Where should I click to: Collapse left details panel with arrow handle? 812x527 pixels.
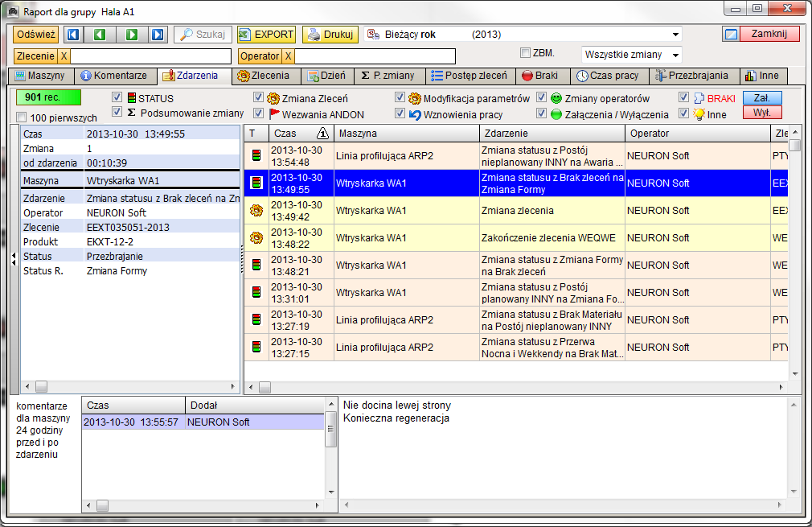coord(14,258)
